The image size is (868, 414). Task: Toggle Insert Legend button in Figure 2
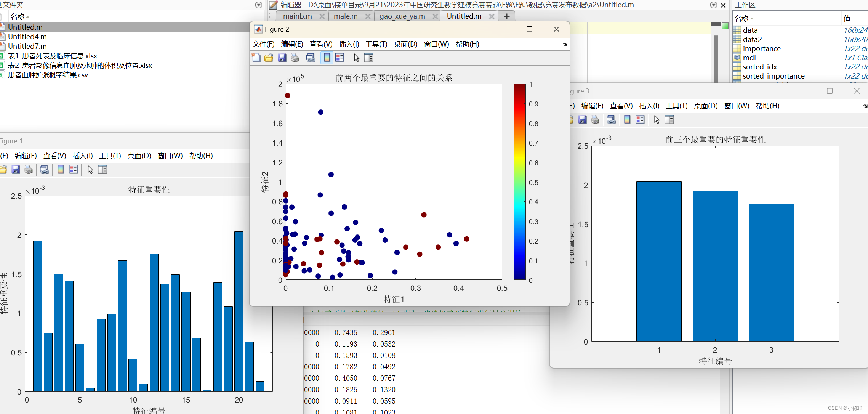340,58
